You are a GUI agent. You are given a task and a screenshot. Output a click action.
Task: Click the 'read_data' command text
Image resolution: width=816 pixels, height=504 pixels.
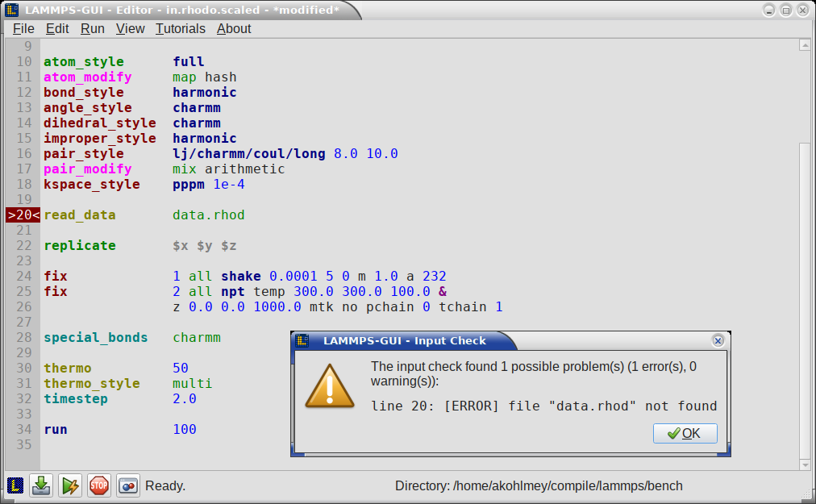pos(80,215)
